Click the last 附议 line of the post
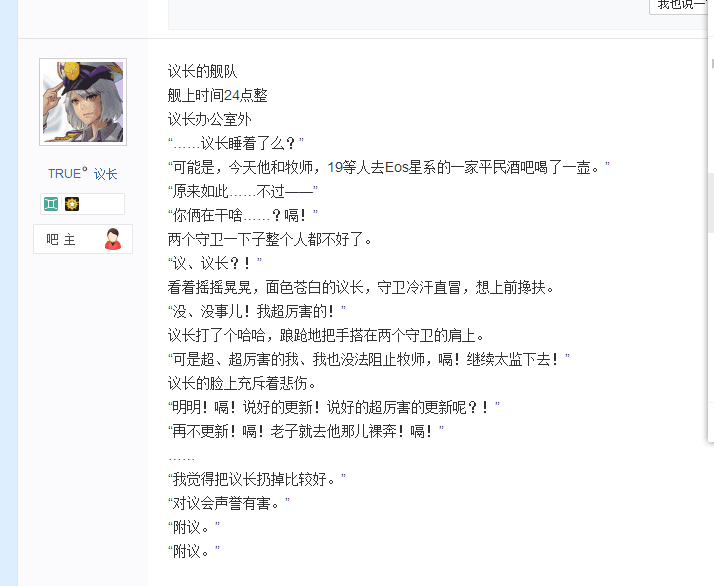Screen dimensions: 714x586 click(x=194, y=551)
